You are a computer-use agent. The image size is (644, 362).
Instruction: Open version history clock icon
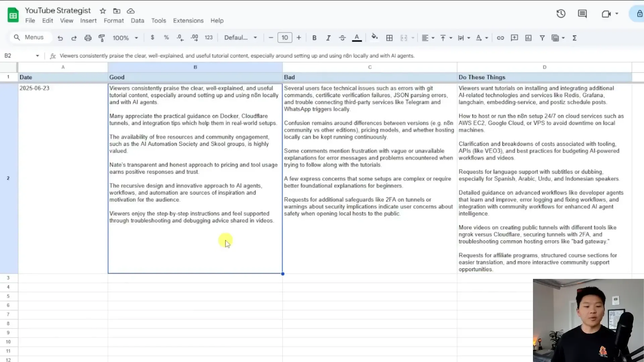coord(561,14)
